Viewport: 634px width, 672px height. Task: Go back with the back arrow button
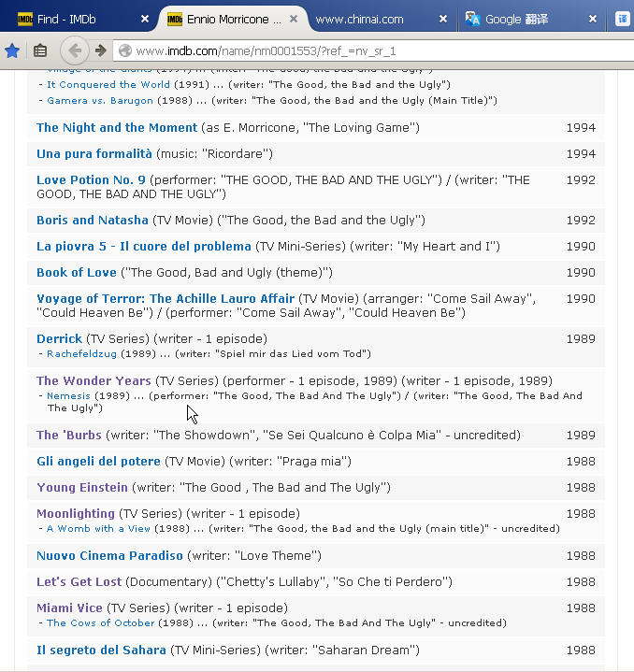75,51
